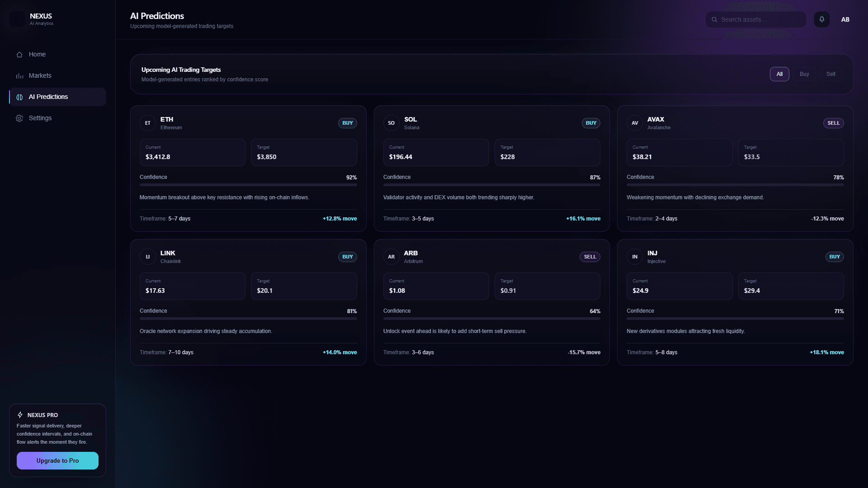
Task: Click AVAX target price $33.5
Action: click(752, 157)
